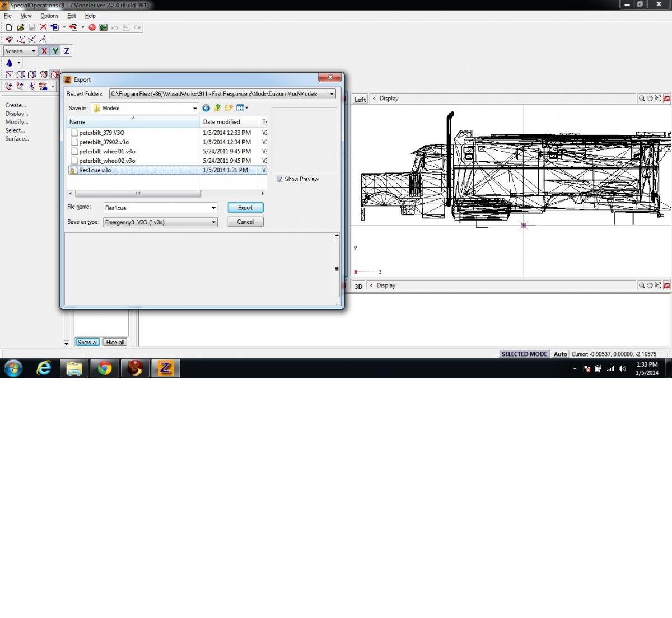Click the Open file folder icon
Viewport: 672px width, 618px height.
(x=20, y=27)
